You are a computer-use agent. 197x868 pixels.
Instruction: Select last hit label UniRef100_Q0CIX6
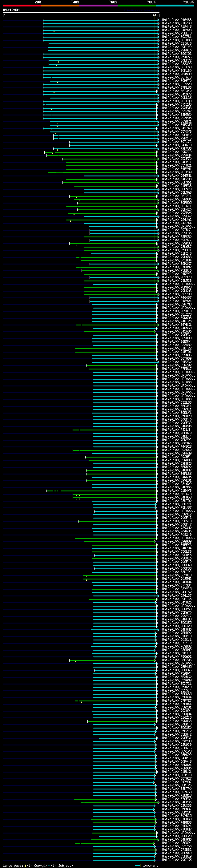[x=177, y=860]
